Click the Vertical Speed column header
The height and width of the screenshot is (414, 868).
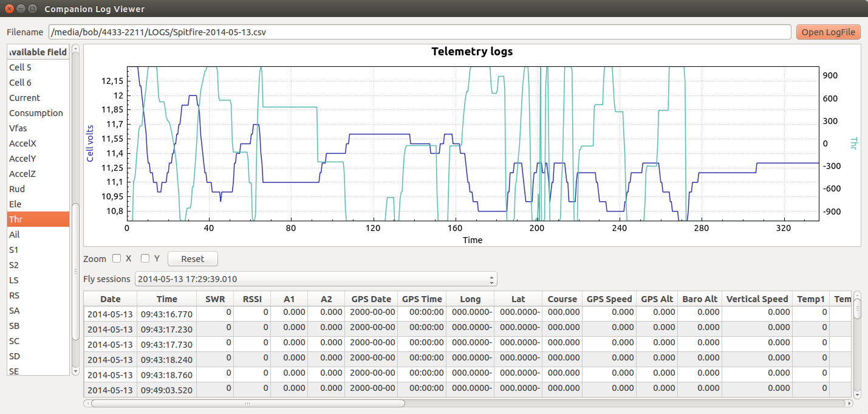(757, 298)
